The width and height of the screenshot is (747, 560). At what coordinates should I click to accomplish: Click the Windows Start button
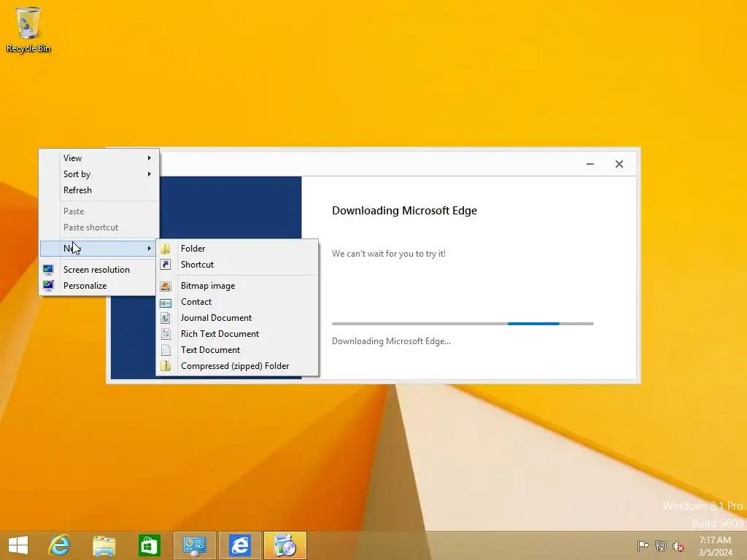(18, 545)
